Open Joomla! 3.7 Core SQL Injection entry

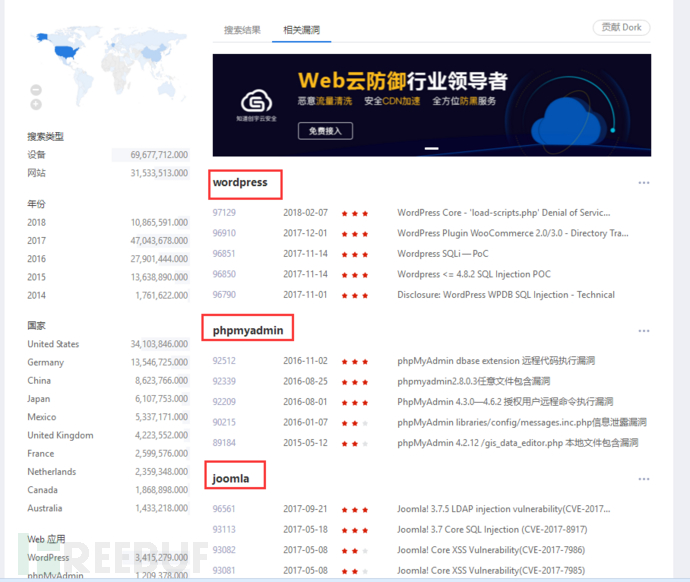pos(492,529)
